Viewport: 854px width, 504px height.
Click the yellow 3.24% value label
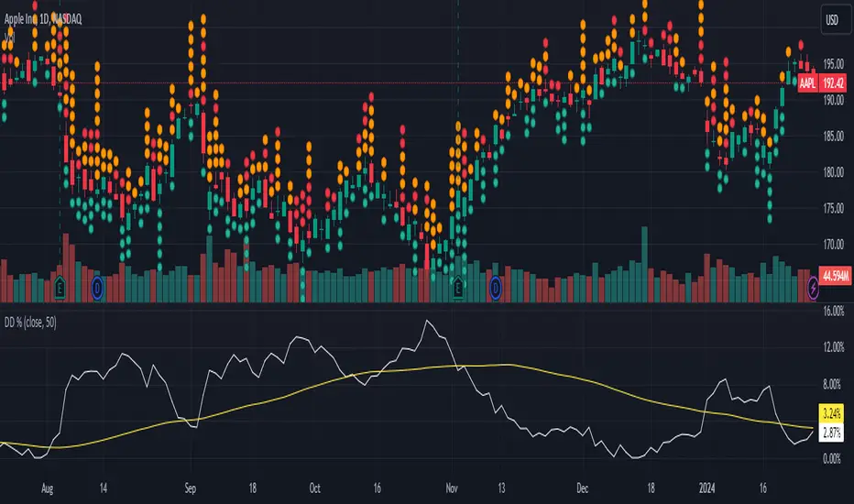tap(832, 413)
